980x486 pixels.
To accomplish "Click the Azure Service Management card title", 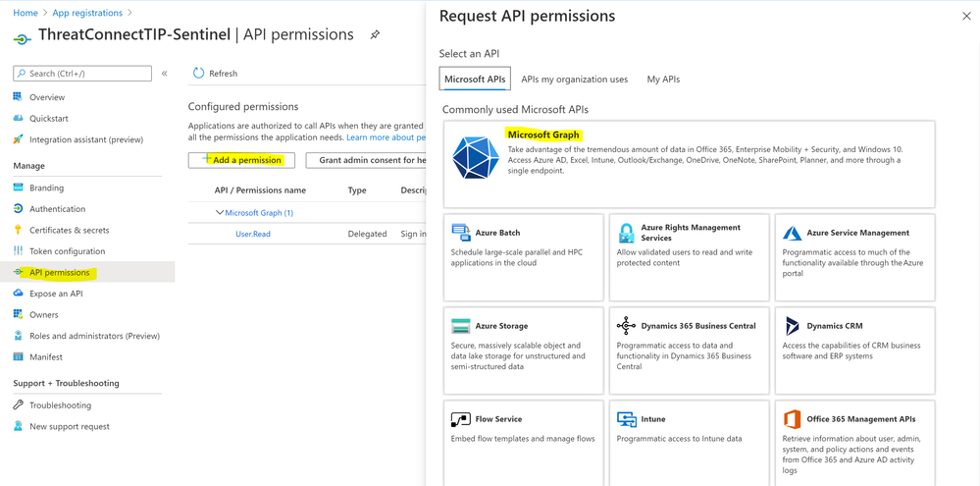I will click(858, 233).
